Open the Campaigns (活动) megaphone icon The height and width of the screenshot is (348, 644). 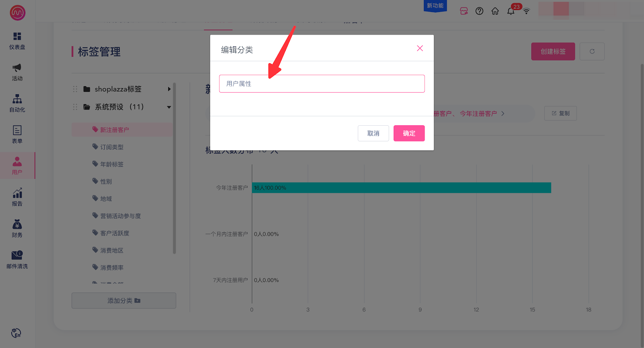click(17, 72)
